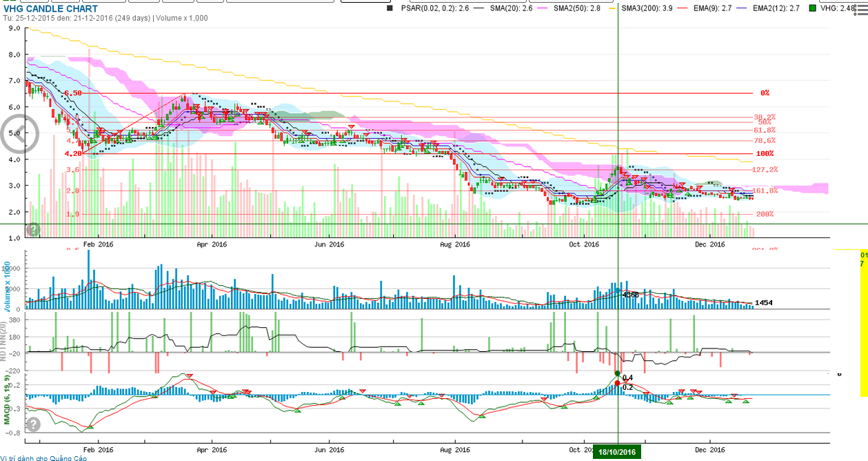Click the Volume x 1000 axis title
Viewport: 868px width, 461px height.
click(8, 288)
